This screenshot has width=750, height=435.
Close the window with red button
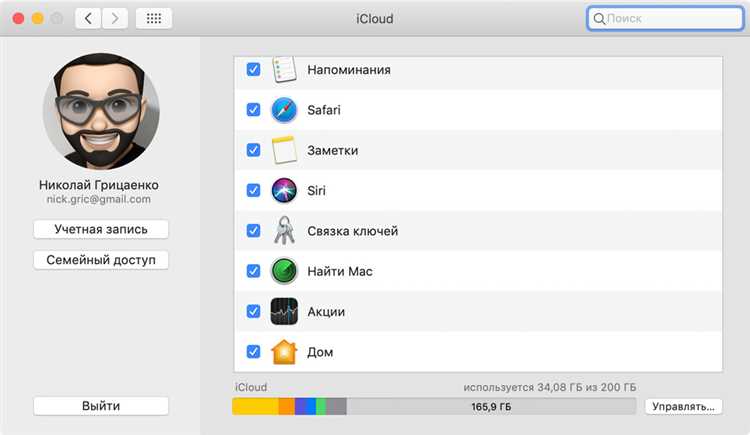[18, 19]
